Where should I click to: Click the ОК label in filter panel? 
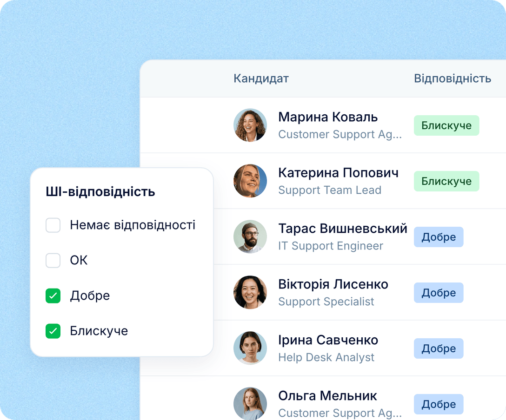(x=79, y=260)
